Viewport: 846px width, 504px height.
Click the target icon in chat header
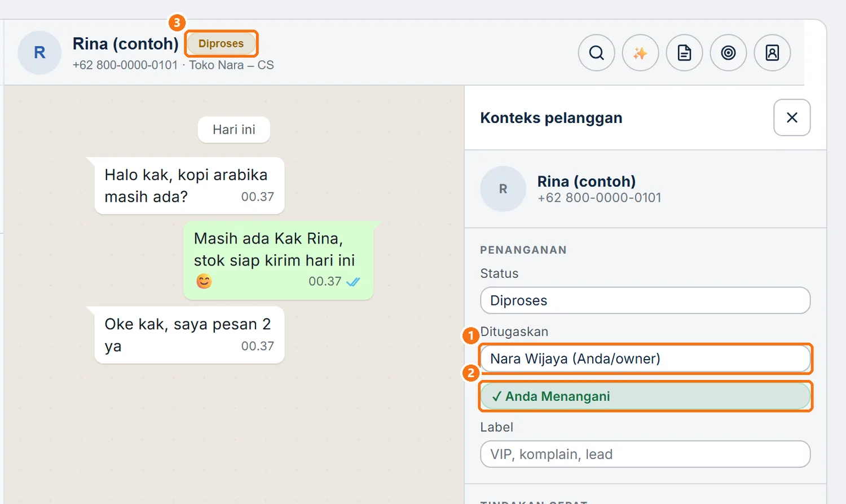pyautogui.click(x=728, y=53)
